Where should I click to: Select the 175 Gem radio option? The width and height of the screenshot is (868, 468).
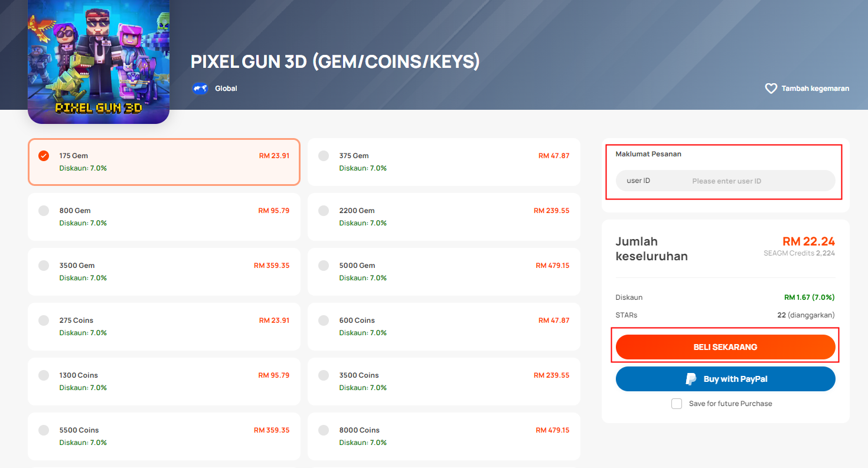click(44, 156)
